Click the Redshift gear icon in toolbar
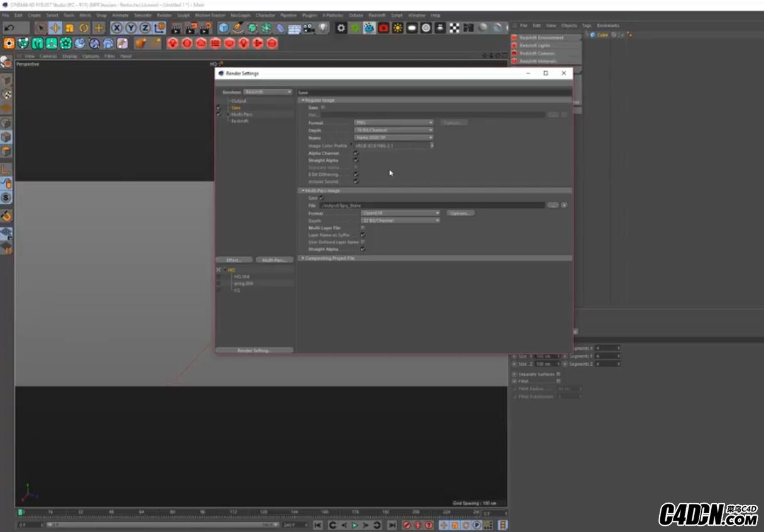The width and height of the screenshot is (764, 532). 341,28
